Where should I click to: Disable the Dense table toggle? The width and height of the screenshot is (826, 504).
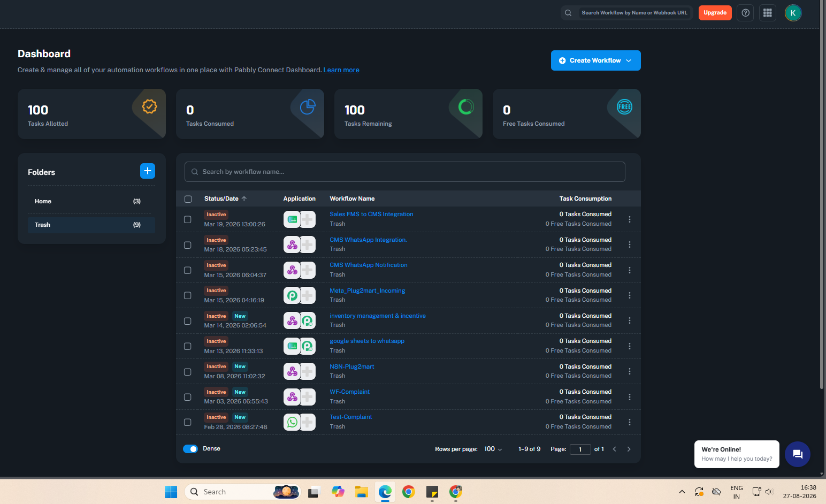(190, 449)
